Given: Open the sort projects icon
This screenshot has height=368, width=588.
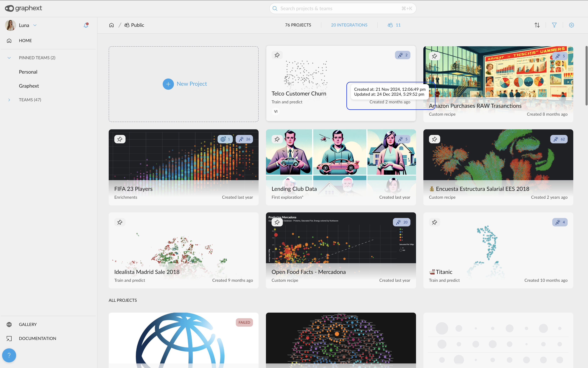Looking at the screenshot, I should click(537, 25).
